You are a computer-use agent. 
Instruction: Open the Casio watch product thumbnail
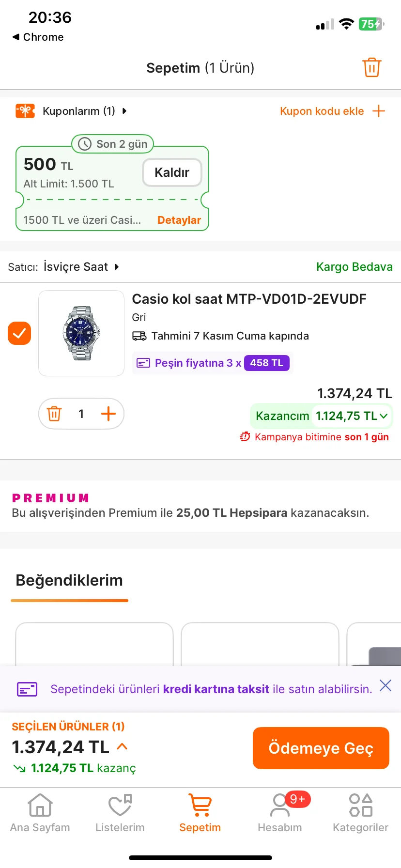(x=81, y=333)
